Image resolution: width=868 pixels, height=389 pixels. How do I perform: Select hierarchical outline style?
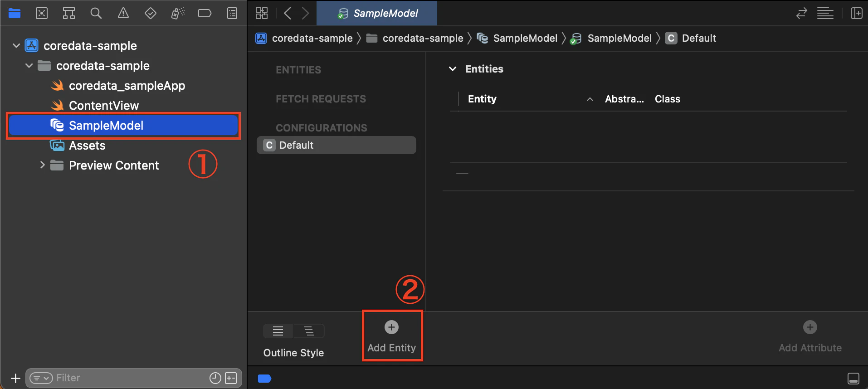click(309, 331)
